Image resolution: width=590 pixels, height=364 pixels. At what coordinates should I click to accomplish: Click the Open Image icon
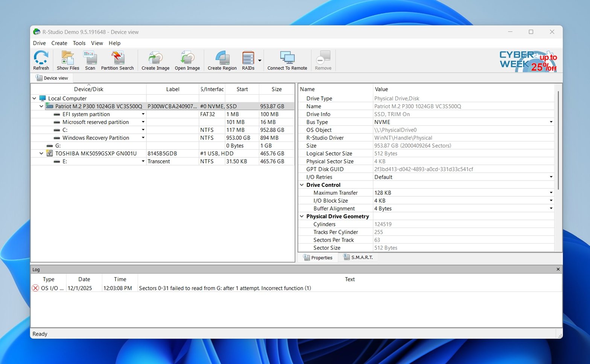coord(187,60)
